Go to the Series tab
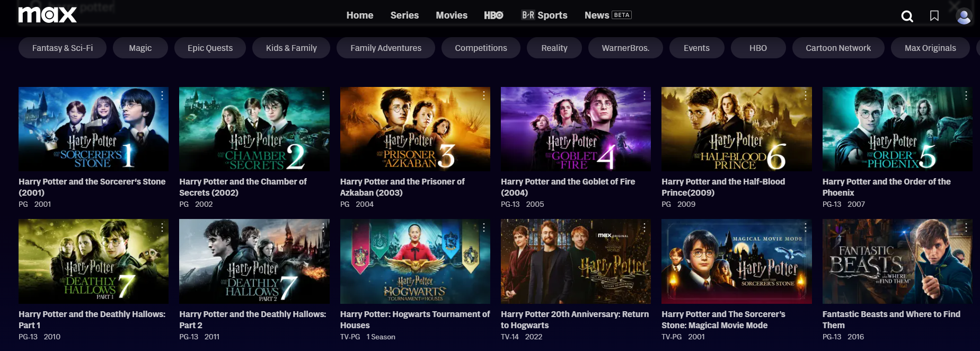980x351 pixels. (x=404, y=15)
